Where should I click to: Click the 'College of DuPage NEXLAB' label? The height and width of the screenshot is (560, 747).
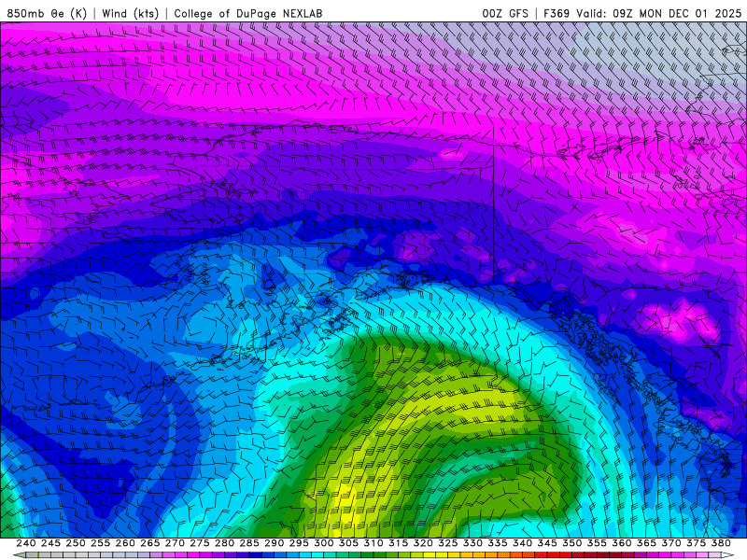[x=248, y=14]
